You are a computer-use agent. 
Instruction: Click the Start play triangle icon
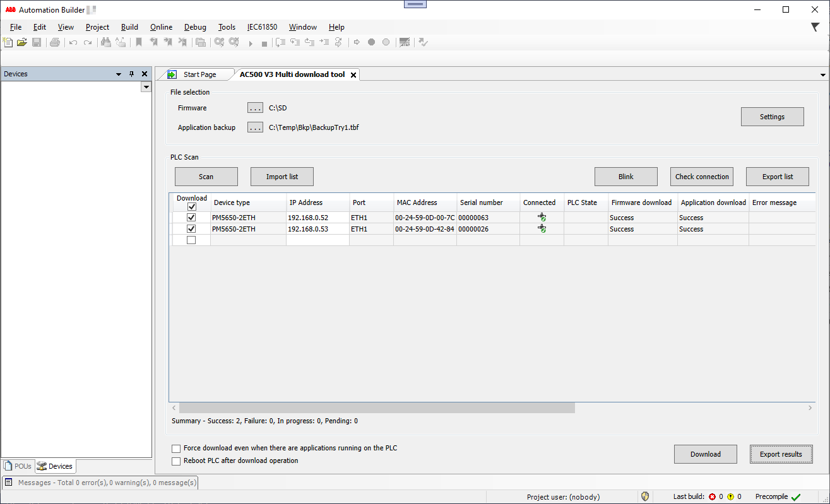click(x=251, y=43)
